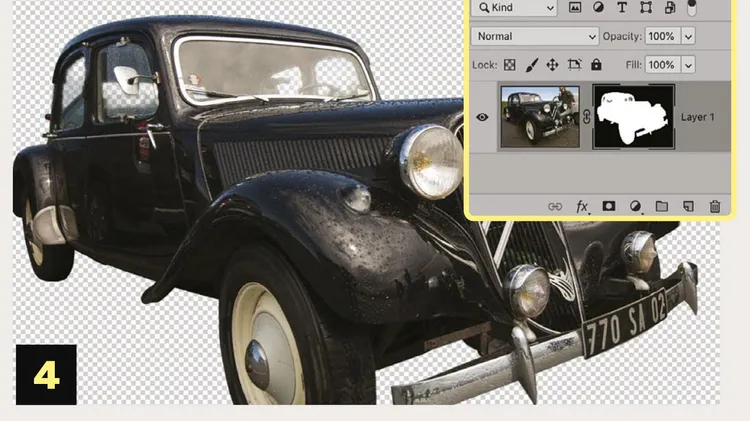Filter layers by pixel layer icon
This screenshot has height=421, width=750.
pyautogui.click(x=575, y=7)
